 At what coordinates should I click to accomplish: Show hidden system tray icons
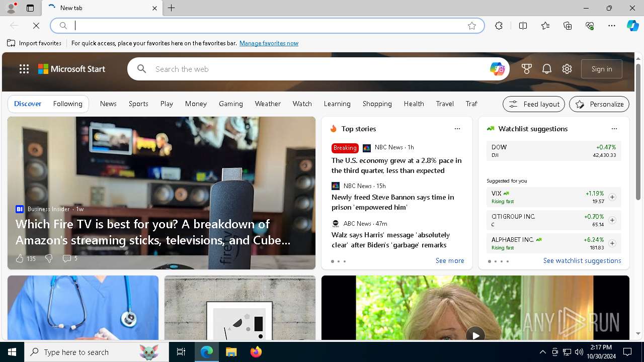point(542,352)
